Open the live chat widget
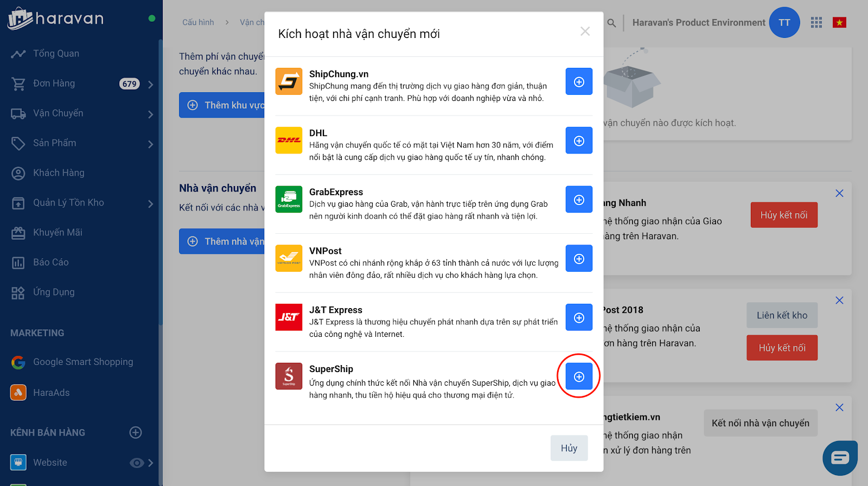Screen dimensions: 868x486 tap(840, 458)
